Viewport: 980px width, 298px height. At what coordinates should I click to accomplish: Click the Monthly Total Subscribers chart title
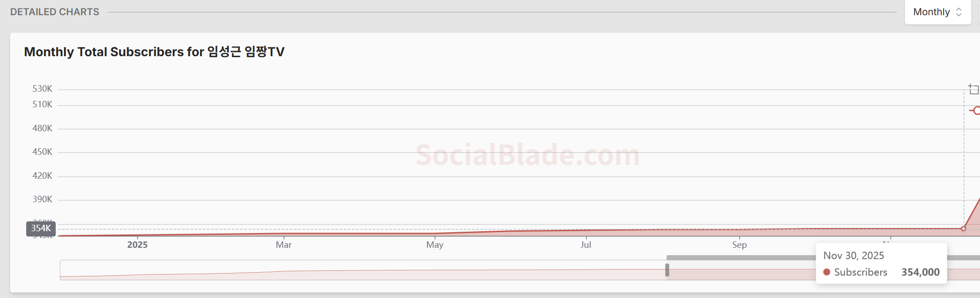pyautogui.click(x=154, y=52)
